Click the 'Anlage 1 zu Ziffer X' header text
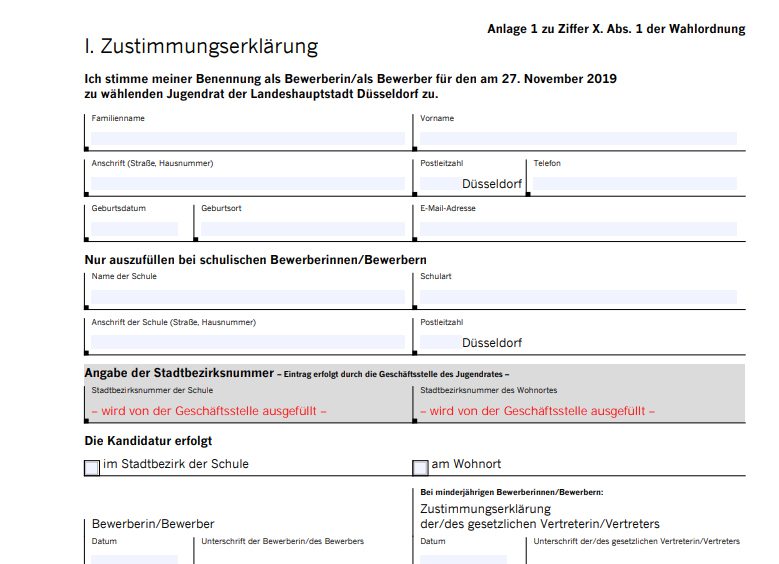This screenshot has height=564, width=779. [615, 29]
